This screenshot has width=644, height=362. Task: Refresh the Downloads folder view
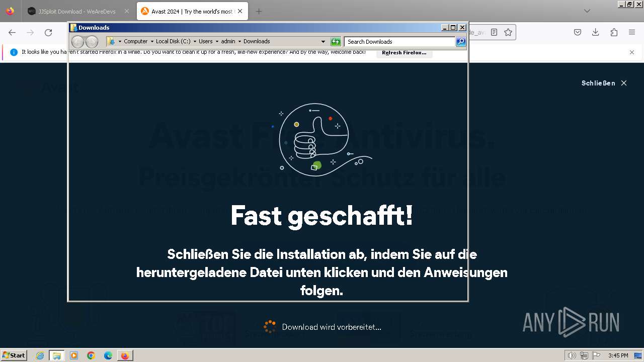pos(336,42)
